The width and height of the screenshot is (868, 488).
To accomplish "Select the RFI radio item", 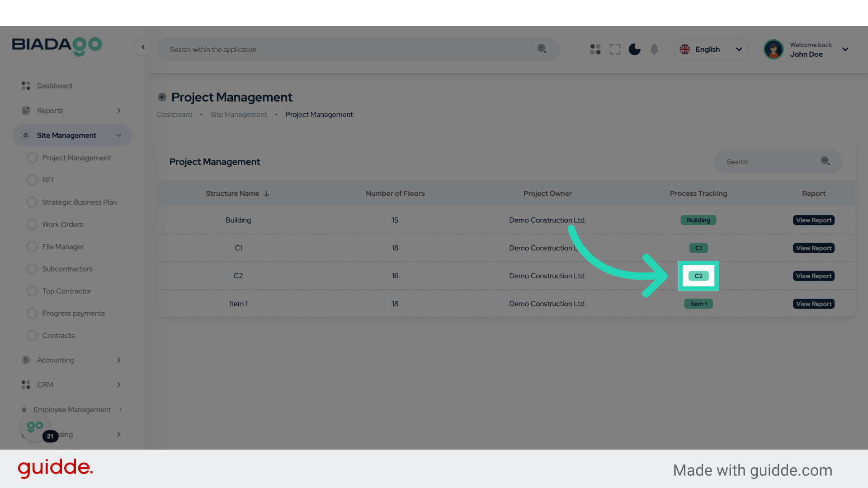I will (32, 180).
